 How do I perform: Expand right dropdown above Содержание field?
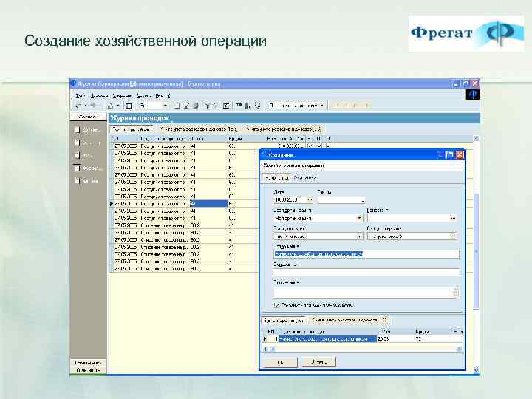pos(453,236)
